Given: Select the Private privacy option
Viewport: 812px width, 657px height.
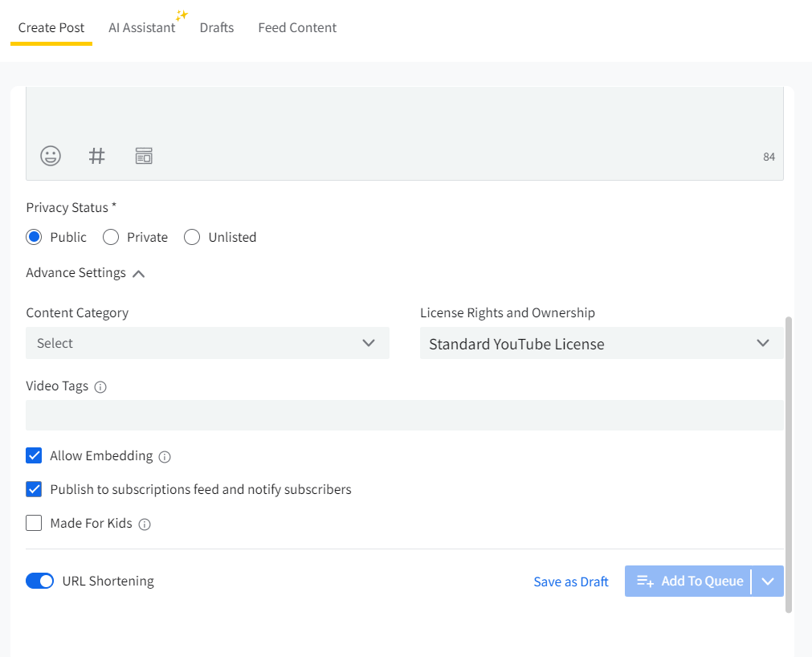Looking at the screenshot, I should [x=112, y=237].
